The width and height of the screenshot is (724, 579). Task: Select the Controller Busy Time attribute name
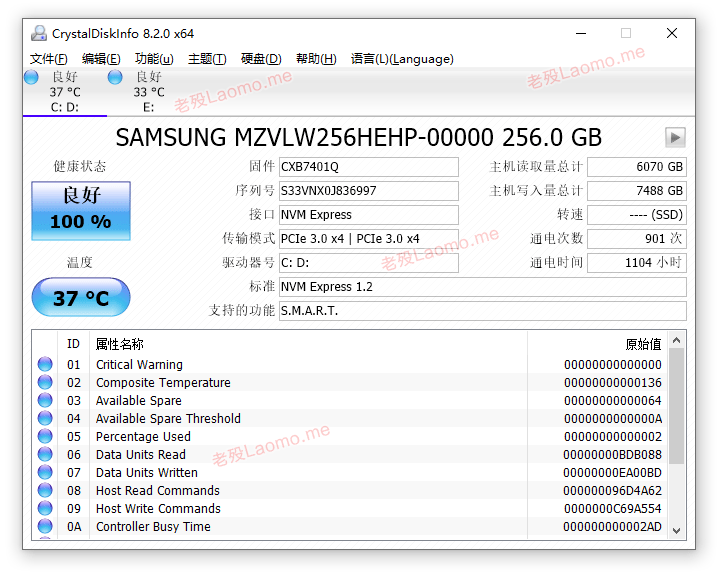point(153,527)
